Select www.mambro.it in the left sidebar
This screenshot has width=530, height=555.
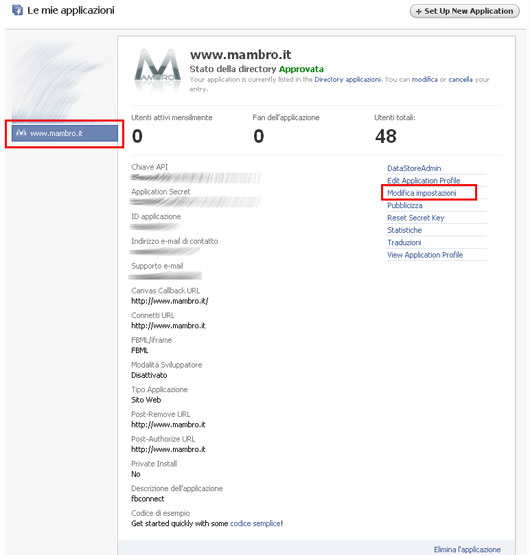65,133
